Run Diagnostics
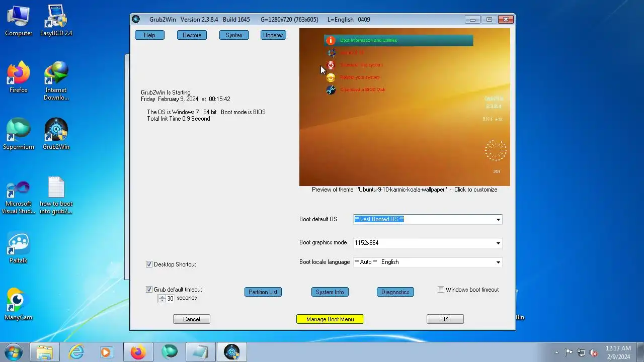 pos(395,292)
